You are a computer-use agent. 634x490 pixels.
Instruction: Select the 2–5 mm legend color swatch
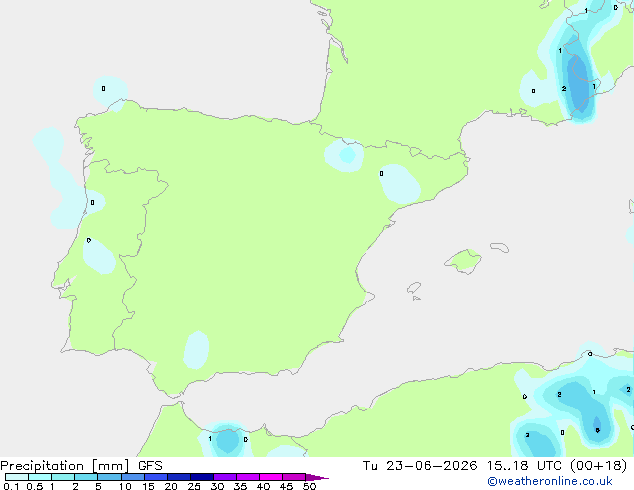tap(86, 477)
